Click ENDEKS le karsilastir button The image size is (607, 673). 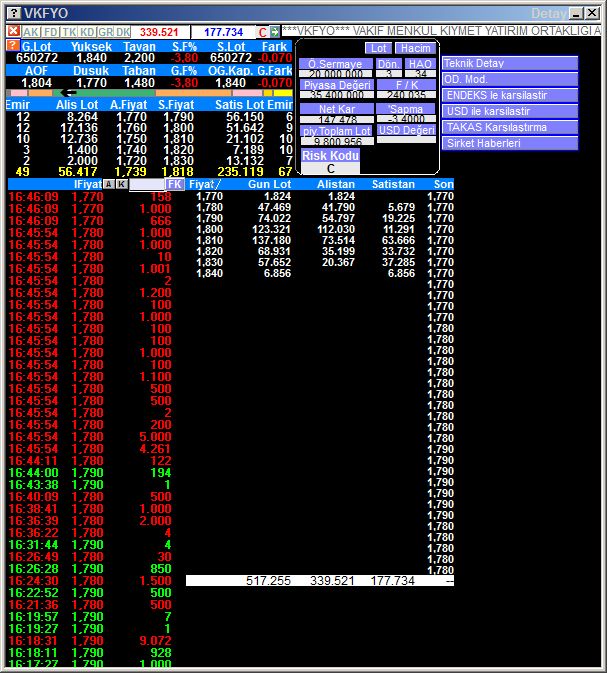click(x=510, y=95)
